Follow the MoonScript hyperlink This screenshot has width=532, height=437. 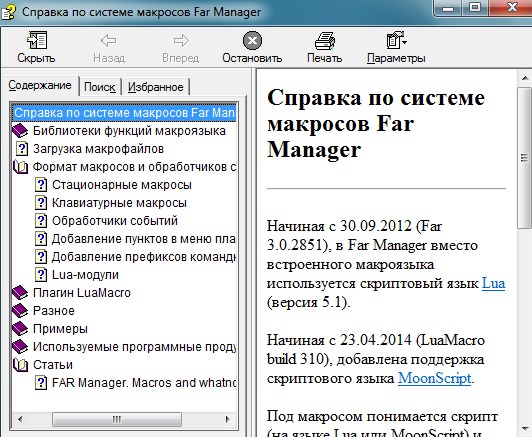pyautogui.click(x=435, y=378)
